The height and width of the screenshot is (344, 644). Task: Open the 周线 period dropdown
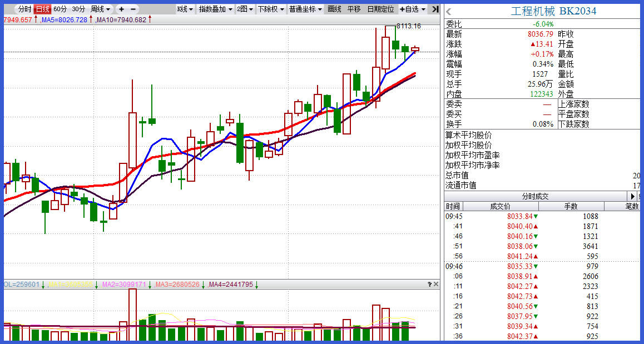coord(101,9)
